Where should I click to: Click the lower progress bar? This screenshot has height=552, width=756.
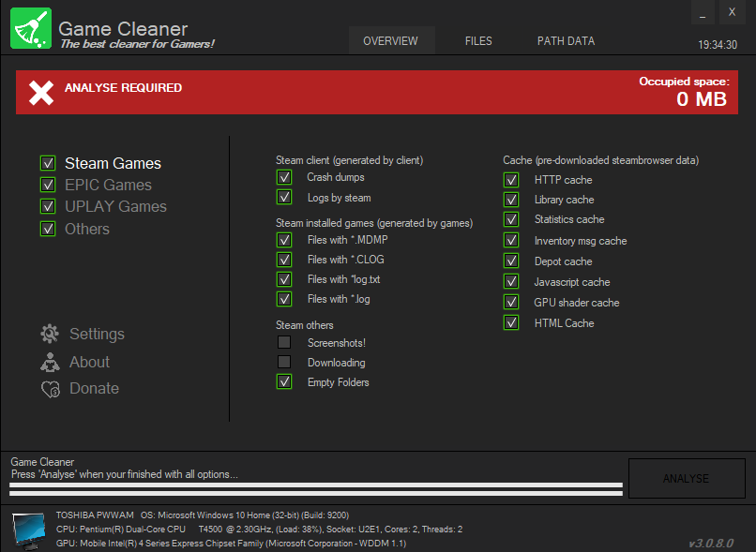[316, 493]
